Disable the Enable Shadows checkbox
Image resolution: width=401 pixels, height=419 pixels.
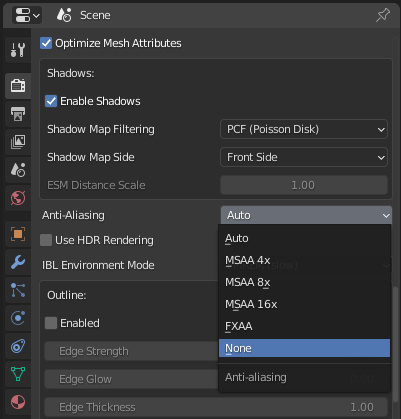tap(51, 101)
